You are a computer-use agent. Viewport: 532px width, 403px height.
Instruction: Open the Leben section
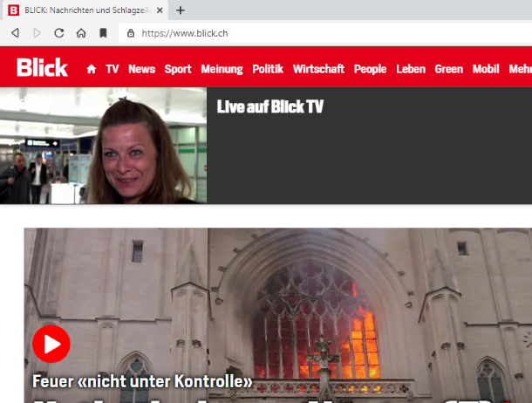click(411, 69)
